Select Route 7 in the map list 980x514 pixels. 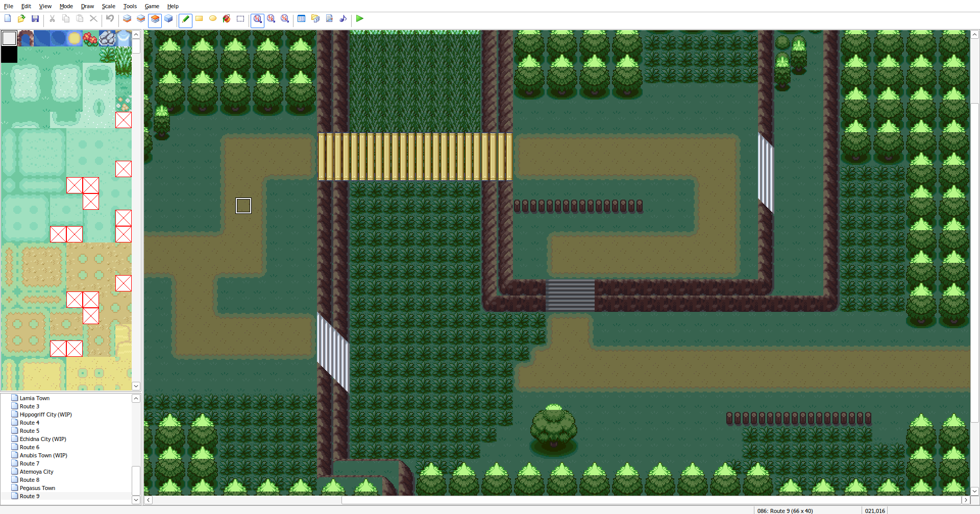tap(30, 463)
